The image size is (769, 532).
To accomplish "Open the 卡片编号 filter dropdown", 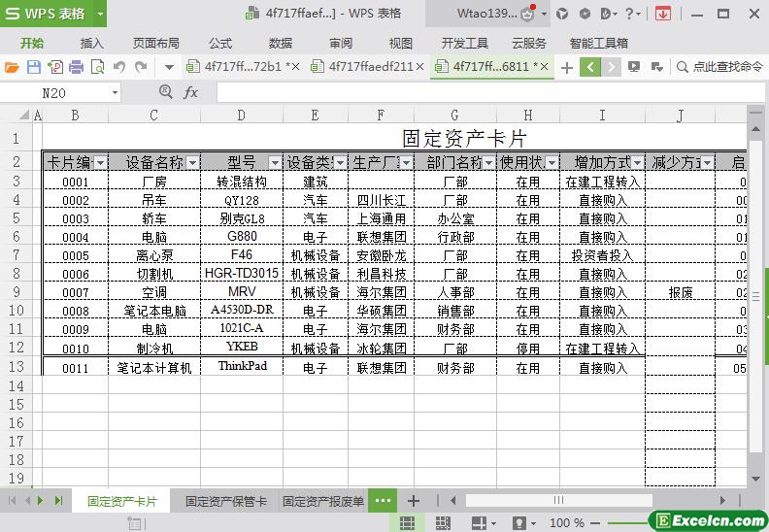I will (100, 163).
